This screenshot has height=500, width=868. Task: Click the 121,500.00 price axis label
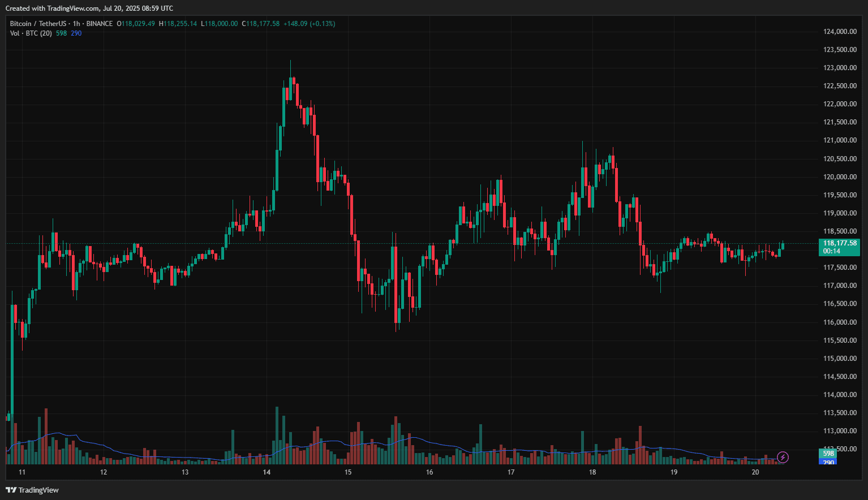coord(840,122)
